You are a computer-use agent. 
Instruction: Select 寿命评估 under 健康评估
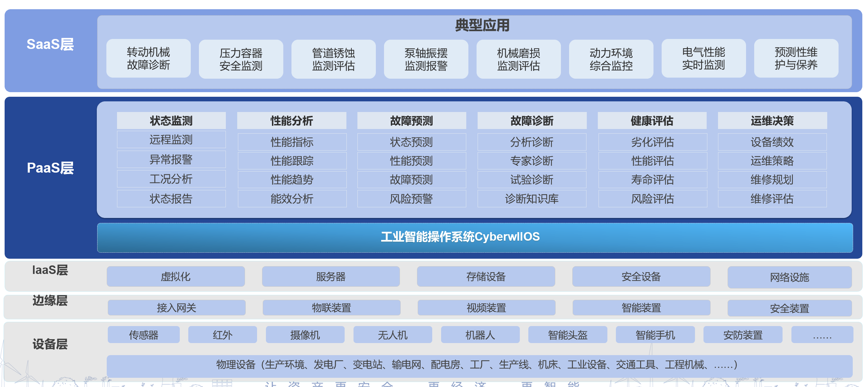pos(652,180)
